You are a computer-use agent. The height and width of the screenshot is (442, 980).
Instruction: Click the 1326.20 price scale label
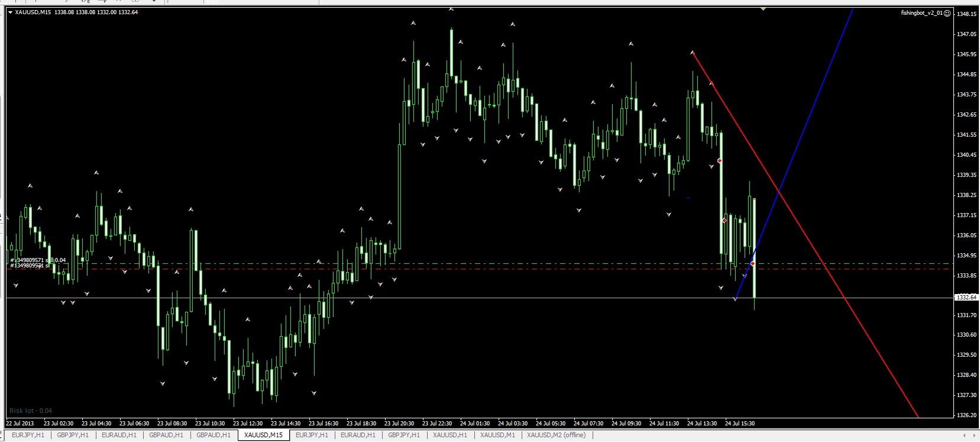pos(966,415)
